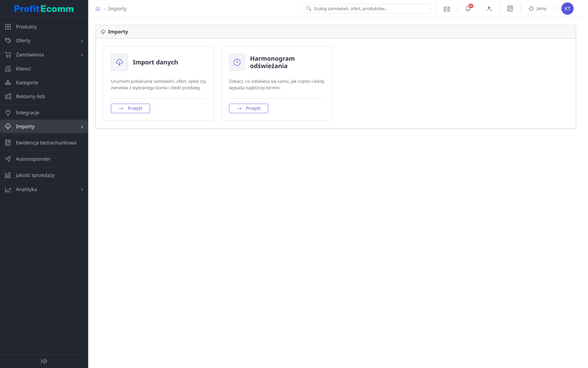Click the Jakość sprzedaży bar chart icon

(x=8, y=175)
